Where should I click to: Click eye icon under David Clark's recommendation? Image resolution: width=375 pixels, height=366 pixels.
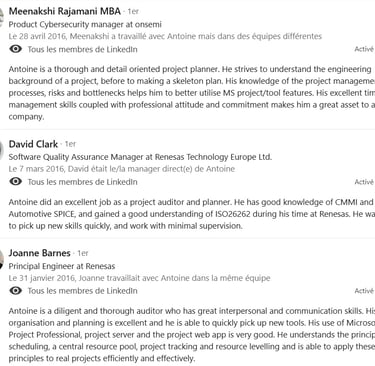15,182
